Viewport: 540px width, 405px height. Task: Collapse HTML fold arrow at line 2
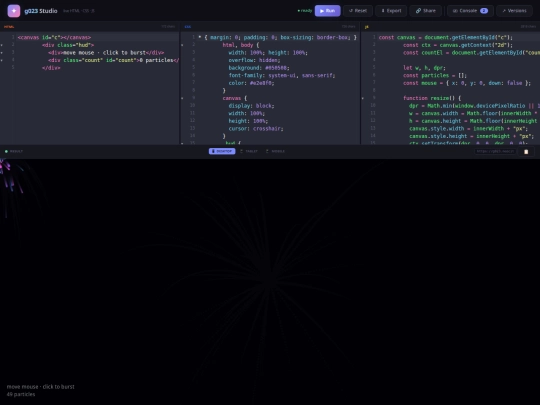2,45
